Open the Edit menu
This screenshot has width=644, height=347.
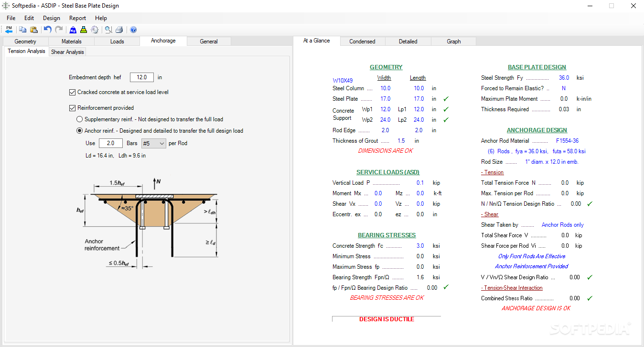[x=29, y=18]
